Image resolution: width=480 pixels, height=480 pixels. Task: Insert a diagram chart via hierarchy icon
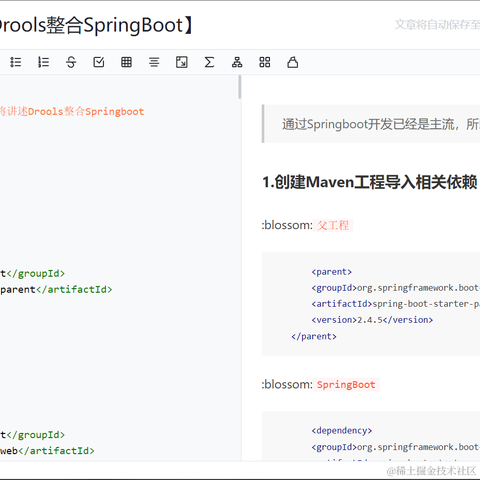(x=237, y=62)
